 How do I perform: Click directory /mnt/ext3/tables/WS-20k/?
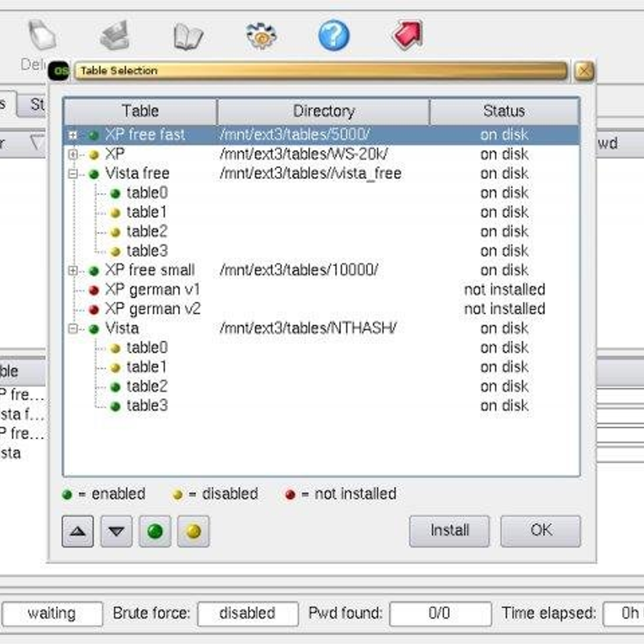pos(304,154)
